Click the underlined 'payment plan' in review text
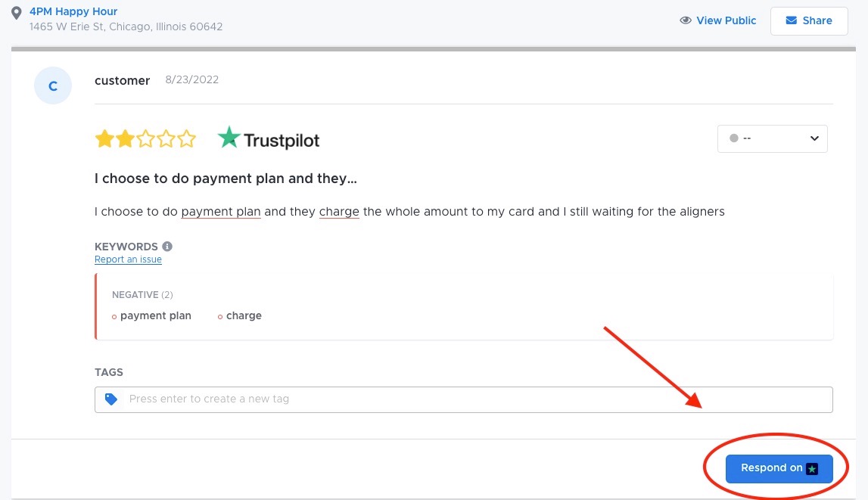 [x=221, y=212]
